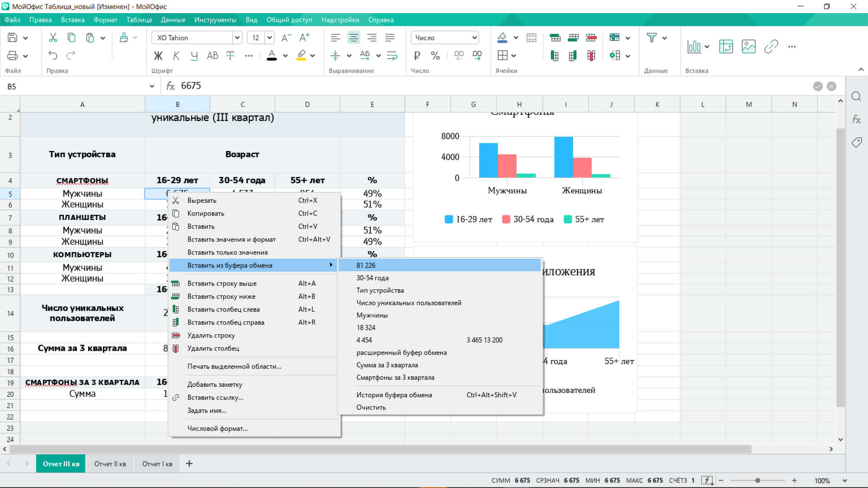
Task: Open the text highlight color swatch
Action: [302, 56]
